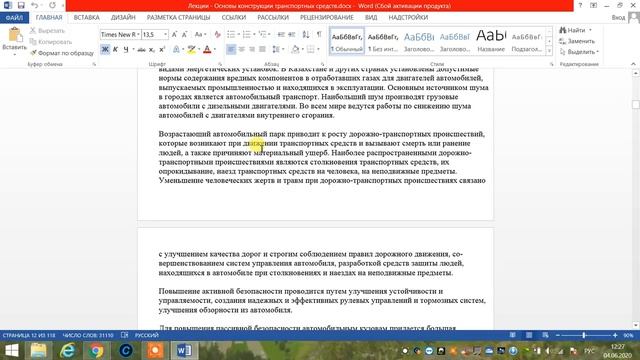The width and height of the screenshot is (640, 360).
Task: Open Windows Start button
Action: tap(12, 351)
